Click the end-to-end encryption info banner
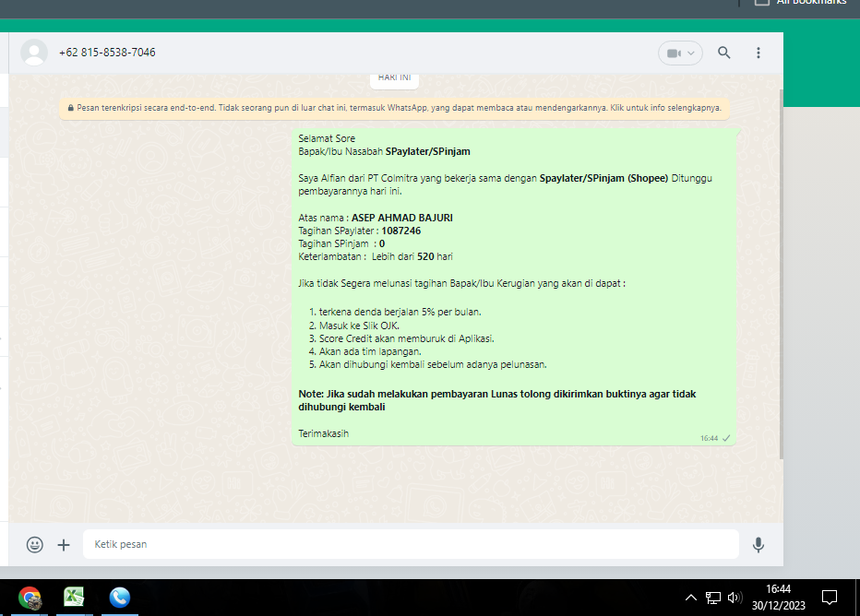Image resolution: width=860 pixels, height=616 pixels. coord(394,108)
